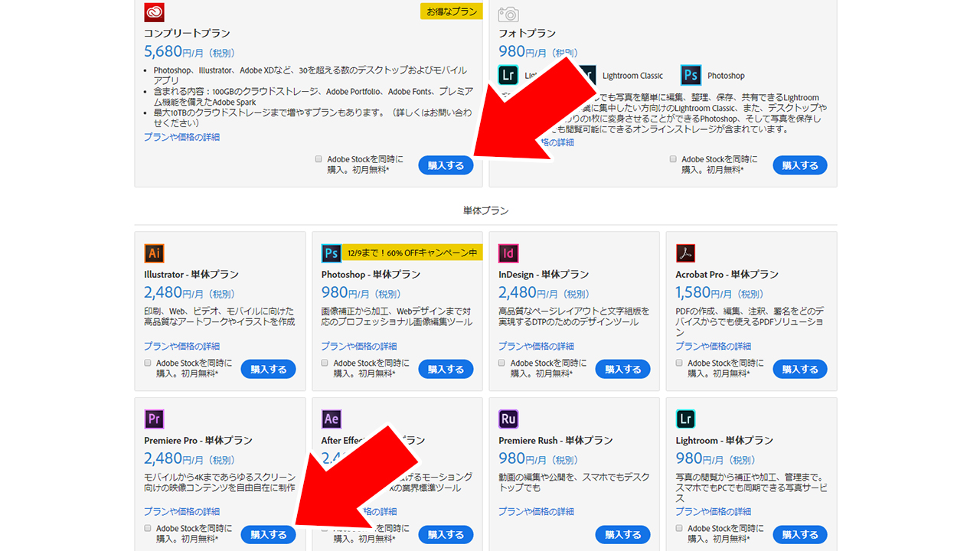This screenshot has width=980, height=551.
Task: Open プランや価格の詳細 link for Illustrator
Action: 181,346
